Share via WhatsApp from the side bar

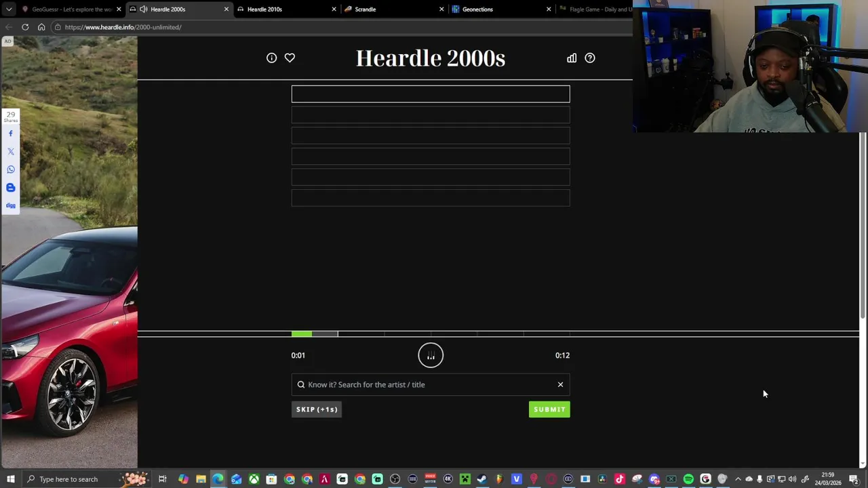pos(10,169)
